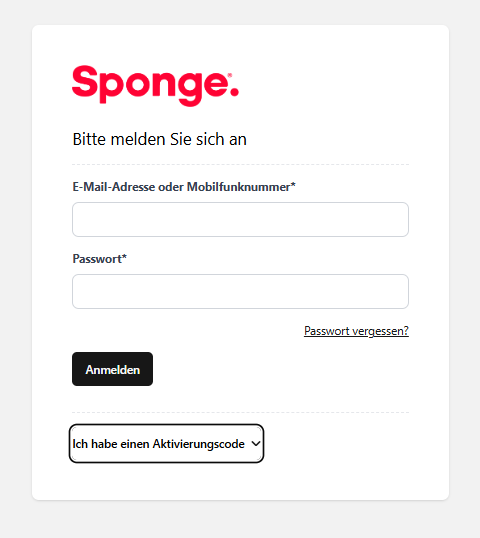Click the Passwort field label

pos(99,259)
